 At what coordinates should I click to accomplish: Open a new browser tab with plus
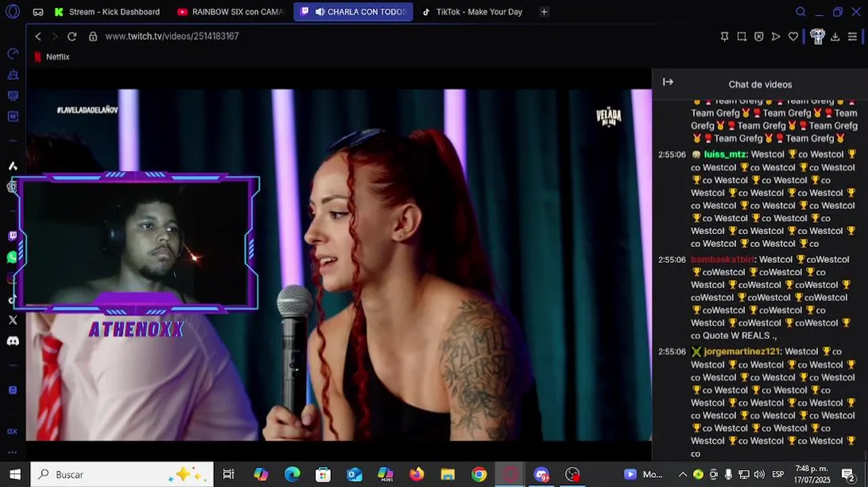pos(544,11)
